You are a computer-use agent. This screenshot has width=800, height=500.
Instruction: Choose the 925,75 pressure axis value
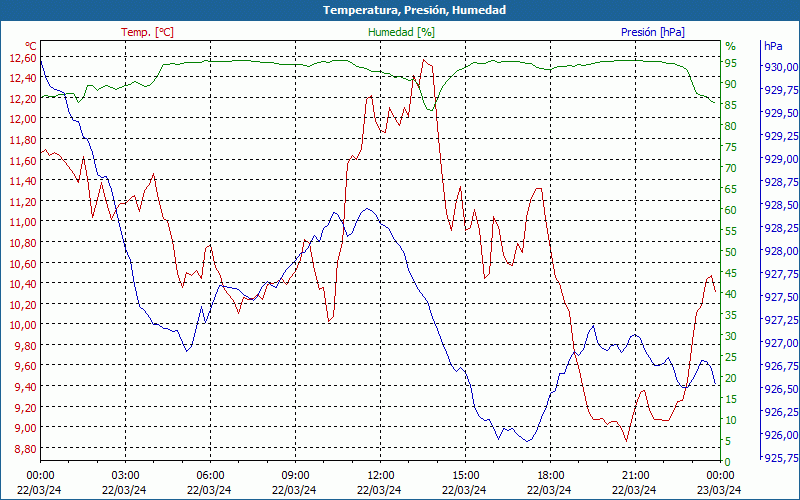(x=781, y=458)
